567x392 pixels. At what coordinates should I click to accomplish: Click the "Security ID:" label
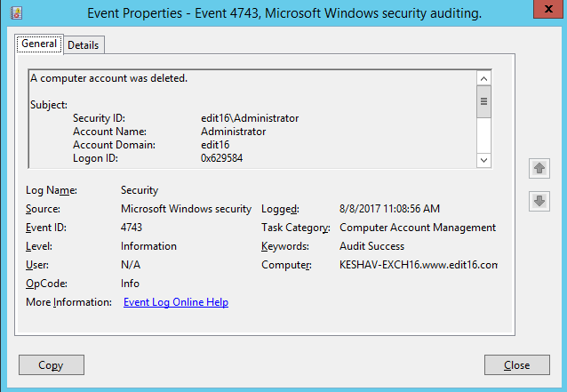point(99,118)
